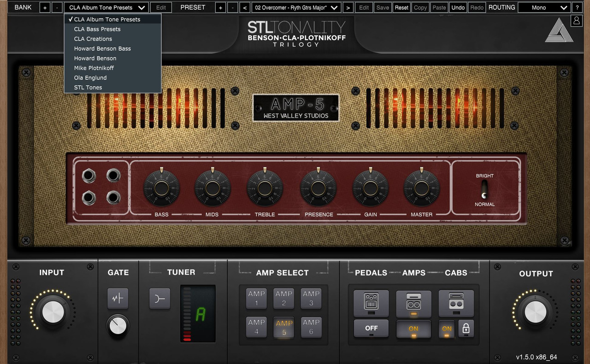This screenshot has width=590, height=364.
Task: Toggle the cabs ON button
Action: [447, 329]
